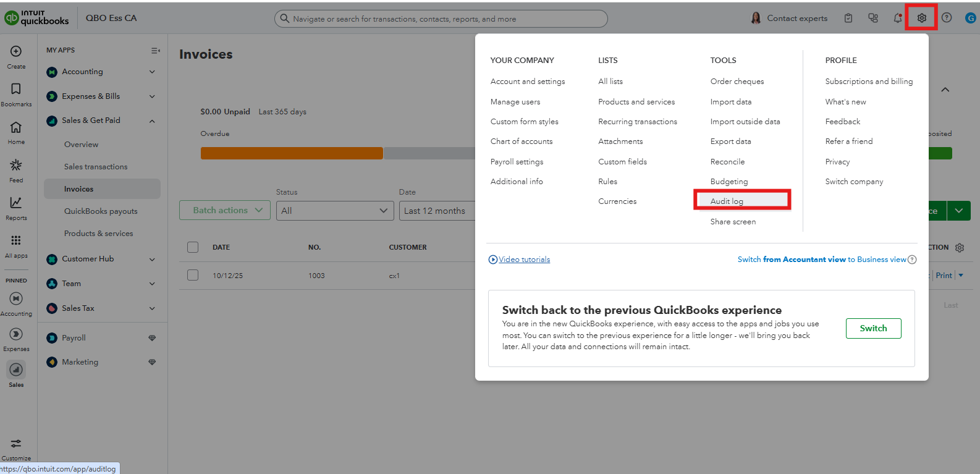The width and height of the screenshot is (980, 474).
Task: Open Budgeting tool
Action: tap(729, 182)
